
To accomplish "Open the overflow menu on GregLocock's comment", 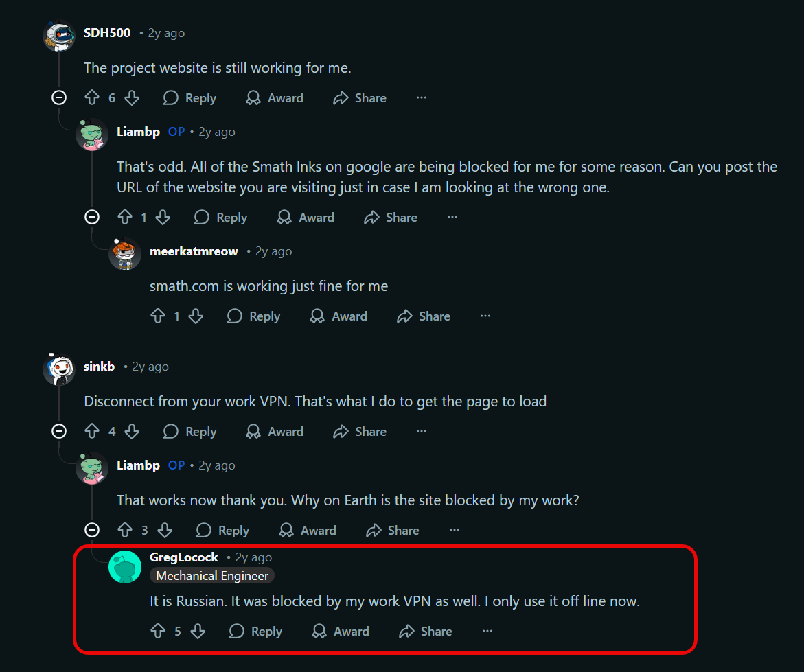I will pos(487,631).
